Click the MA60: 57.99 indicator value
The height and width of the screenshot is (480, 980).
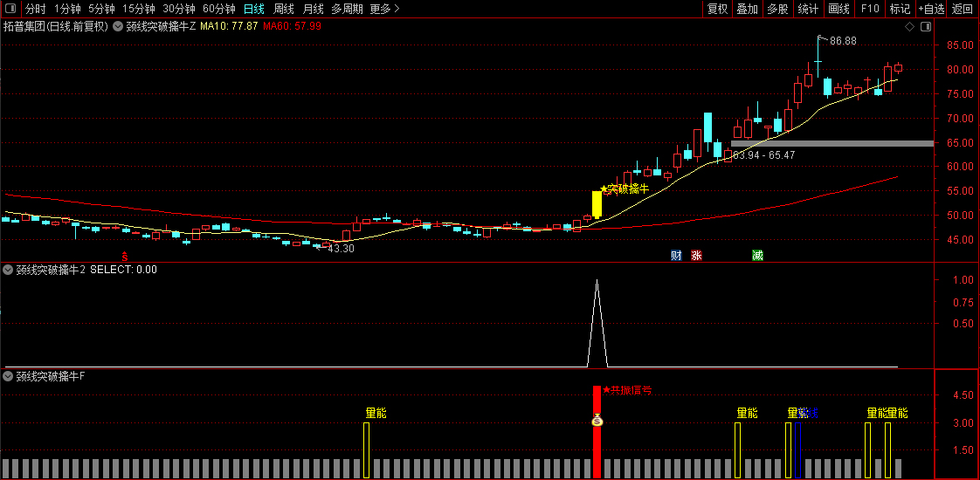click(x=292, y=26)
